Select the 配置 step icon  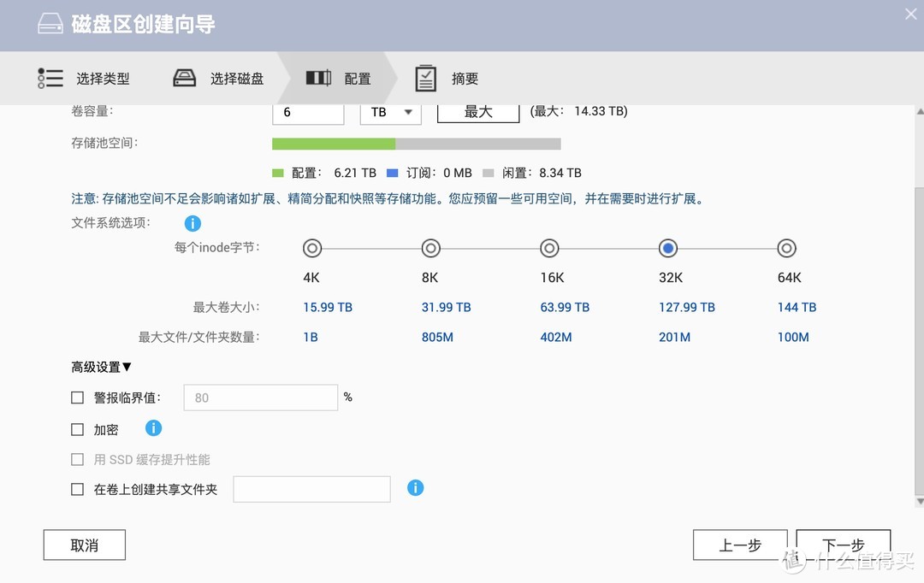point(317,78)
